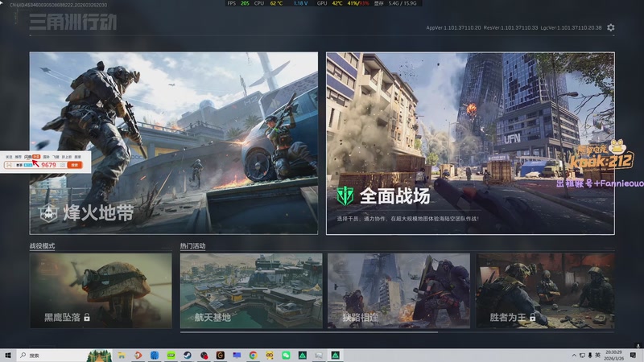Viewport: 644px width, 362px height.
Task: Open the 航天基地 event card
Action: [x=251, y=290]
